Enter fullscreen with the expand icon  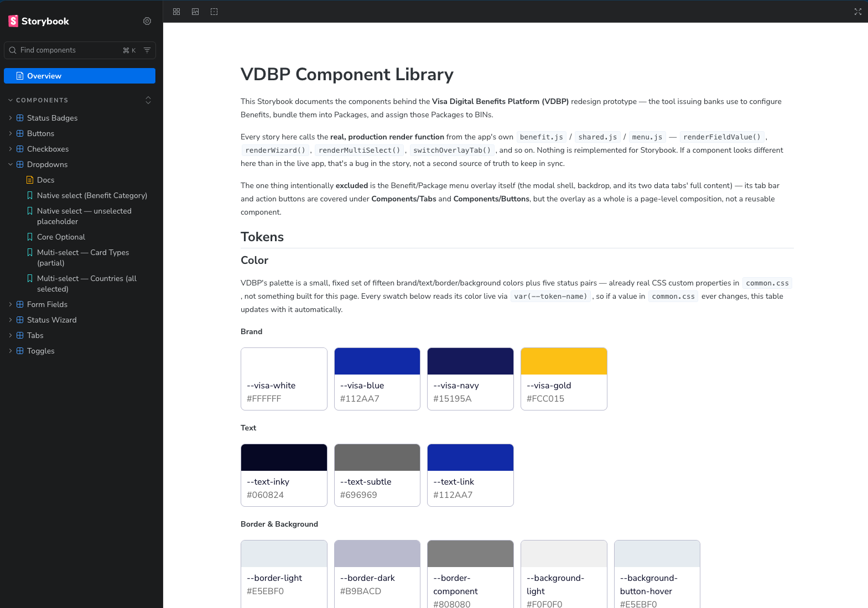[x=858, y=12]
